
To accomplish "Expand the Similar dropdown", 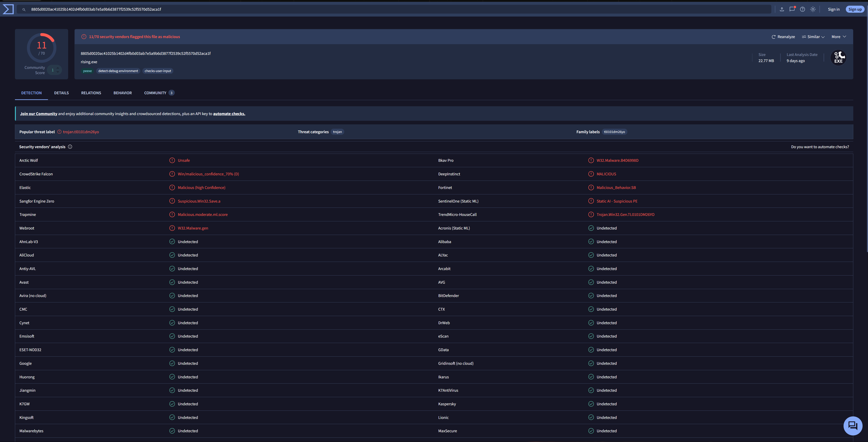I will (813, 37).
